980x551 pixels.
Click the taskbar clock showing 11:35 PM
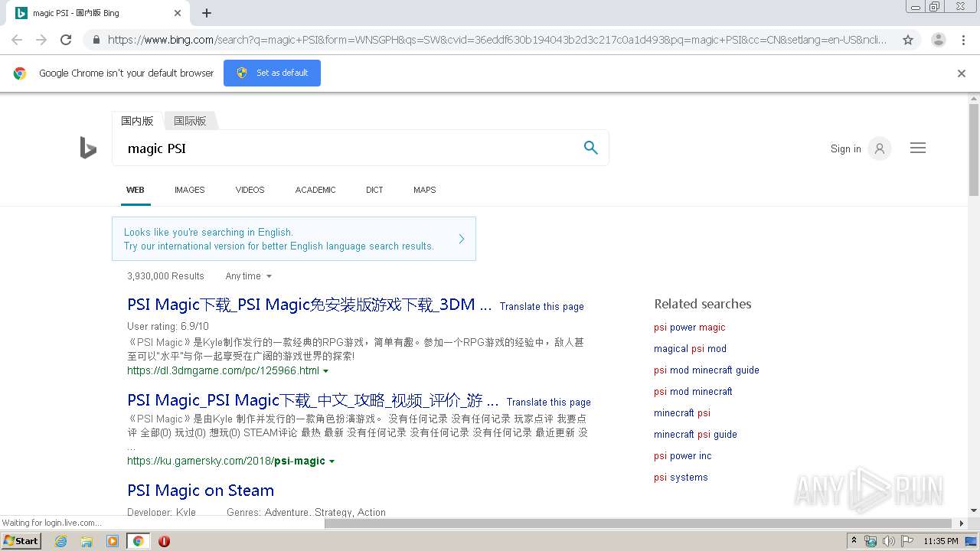941,541
